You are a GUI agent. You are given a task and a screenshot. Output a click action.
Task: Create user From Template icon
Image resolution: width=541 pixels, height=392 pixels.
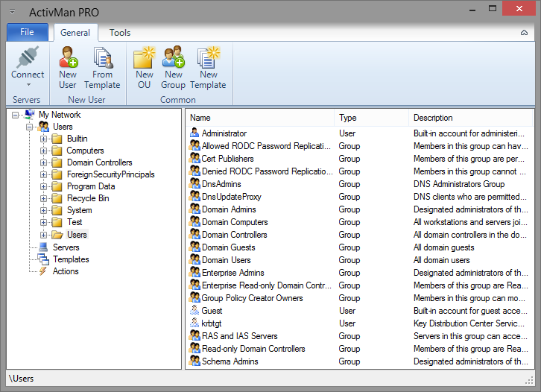click(x=103, y=57)
